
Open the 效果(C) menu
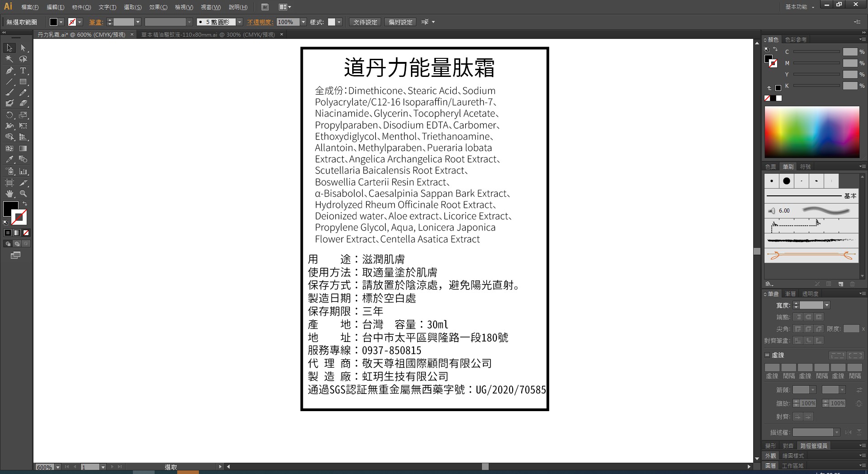[x=158, y=7]
